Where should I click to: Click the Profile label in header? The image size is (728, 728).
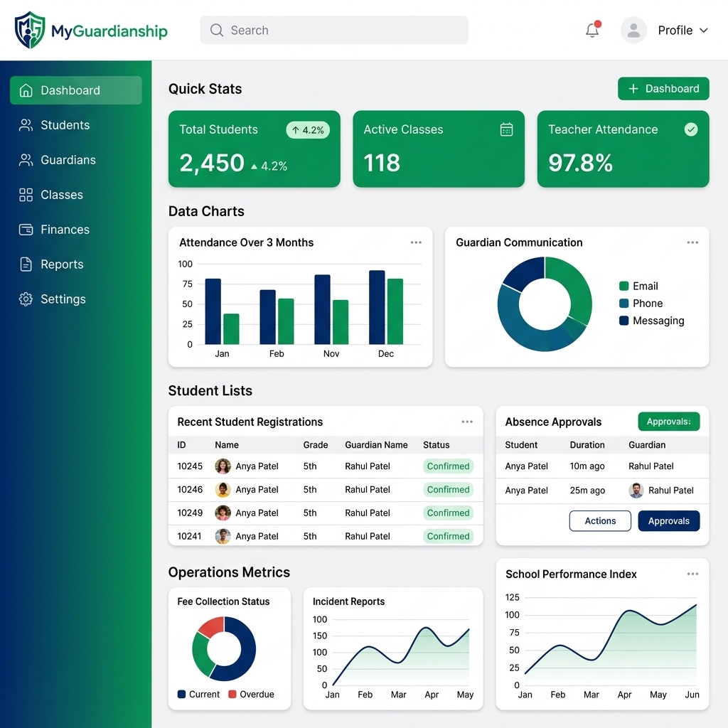pos(675,30)
